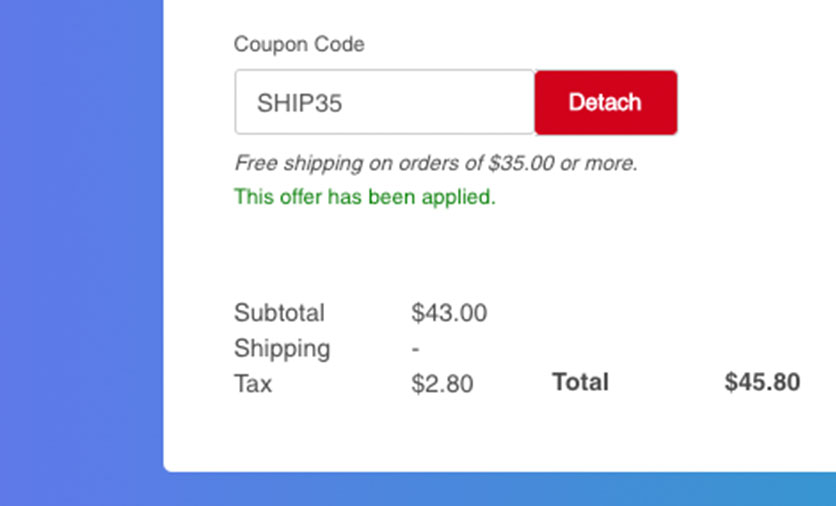Click the dash shown as the Shipping value
836x506 pixels.
click(x=415, y=349)
